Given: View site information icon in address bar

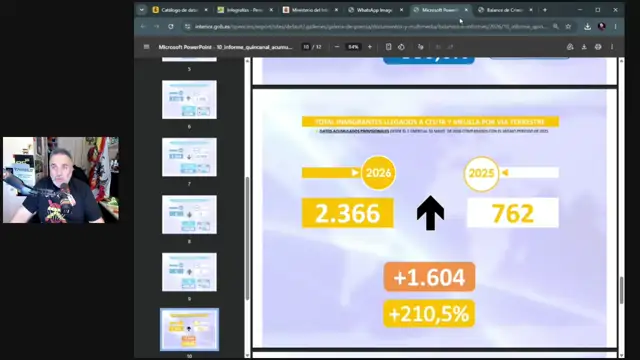Looking at the screenshot, I should tap(187, 27).
